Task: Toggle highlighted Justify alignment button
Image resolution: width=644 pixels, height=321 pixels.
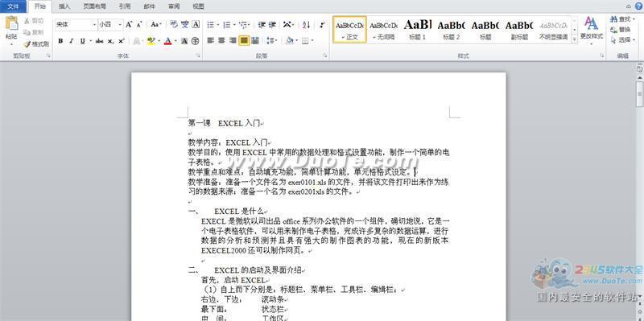Action: pyautogui.click(x=244, y=41)
